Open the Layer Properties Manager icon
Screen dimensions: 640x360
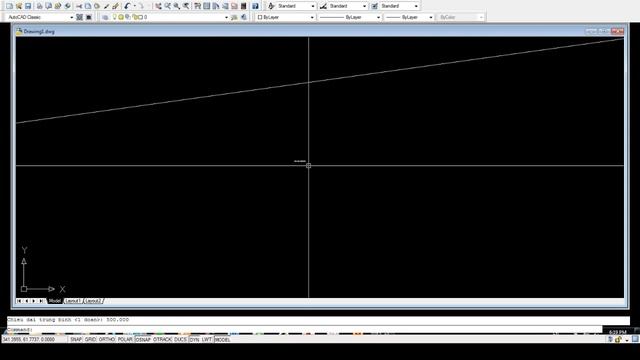105,17
